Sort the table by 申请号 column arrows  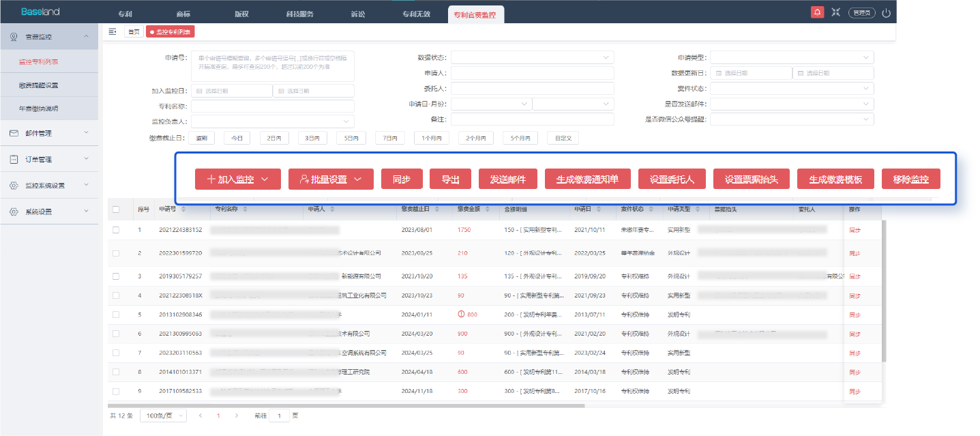(x=183, y=209)
